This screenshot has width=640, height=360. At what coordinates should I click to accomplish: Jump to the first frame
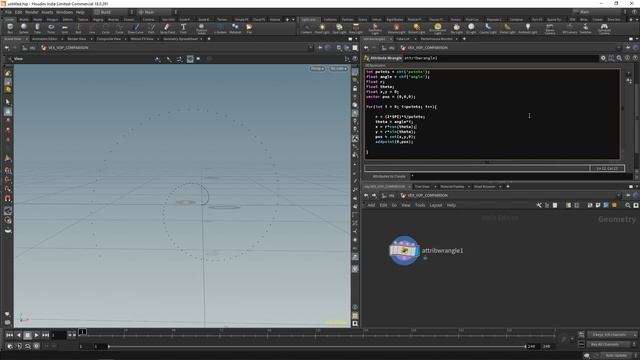(9, 335)
